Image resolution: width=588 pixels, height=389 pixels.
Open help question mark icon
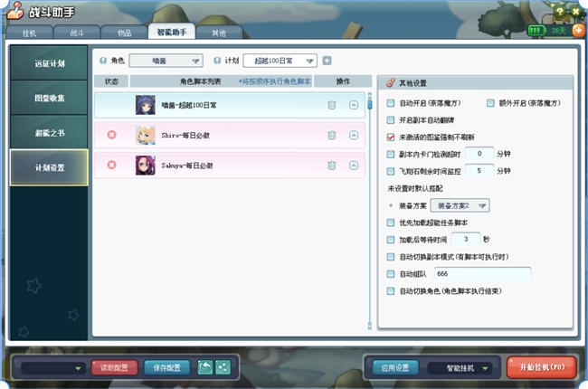560,10
